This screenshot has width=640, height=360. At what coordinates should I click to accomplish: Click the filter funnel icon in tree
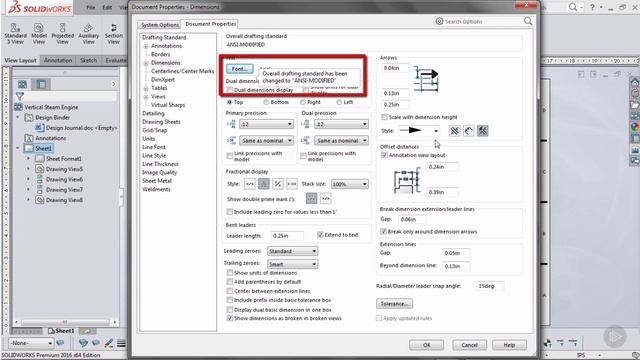(20, 96)
